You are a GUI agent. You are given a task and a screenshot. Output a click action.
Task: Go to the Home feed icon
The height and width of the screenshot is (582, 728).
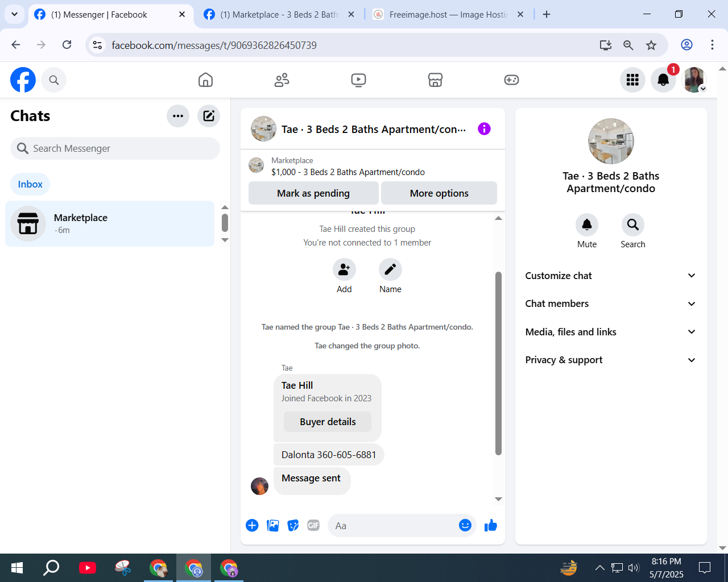pyautogui.click(x=205, y=80)
